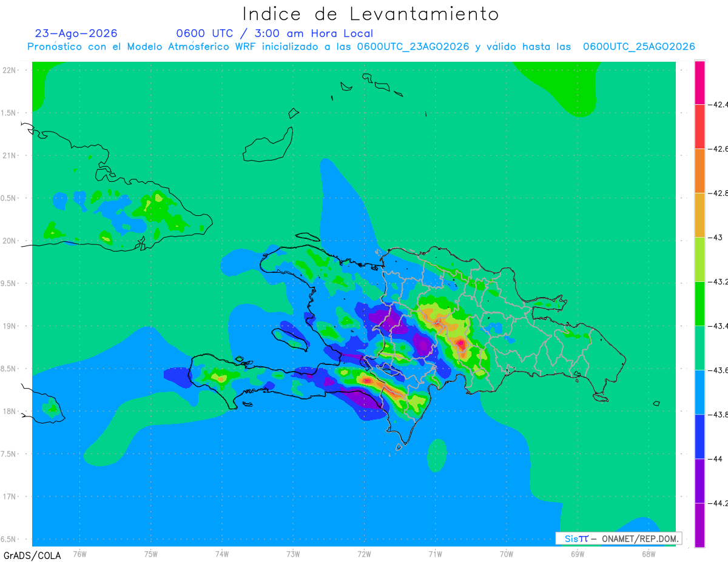Viewport: 728px width, 562px height.
Task: Click the '72W' longitude axis label
Action: click(x=364, y=554)
